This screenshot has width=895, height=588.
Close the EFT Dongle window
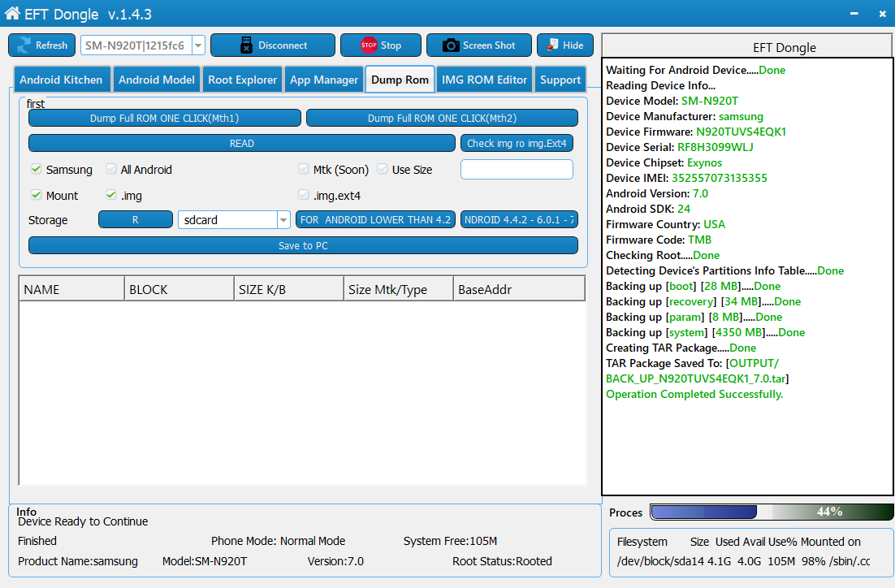(x=883, y=14)
